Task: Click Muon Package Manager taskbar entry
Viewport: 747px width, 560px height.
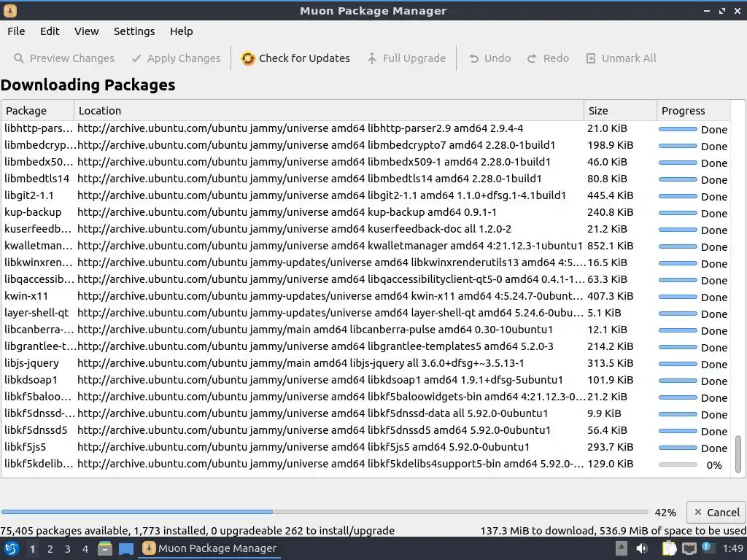Action: click(209, 548)
